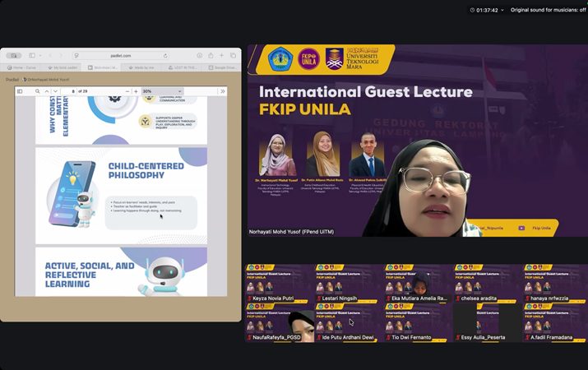
Task: Click the PDF page number field
Action: [x=73, y=91]
